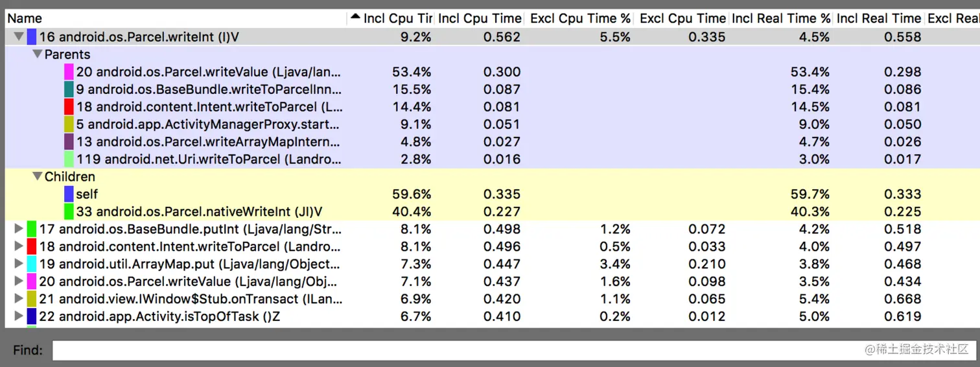Collapse the Parents section triangle
This screenshot has height=367, width=980.
click(38, 54)
